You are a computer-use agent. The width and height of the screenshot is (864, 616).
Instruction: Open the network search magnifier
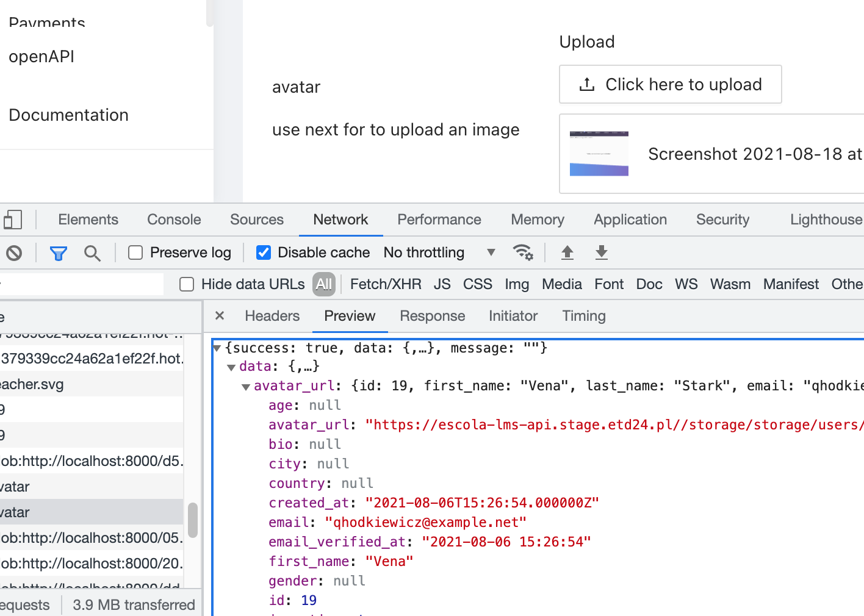[92, 252]
